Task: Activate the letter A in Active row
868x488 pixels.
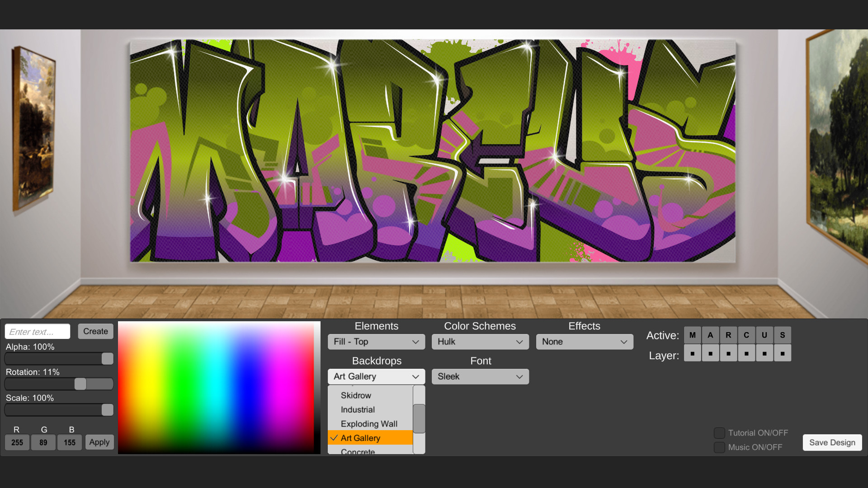Action: pos(710,335)
